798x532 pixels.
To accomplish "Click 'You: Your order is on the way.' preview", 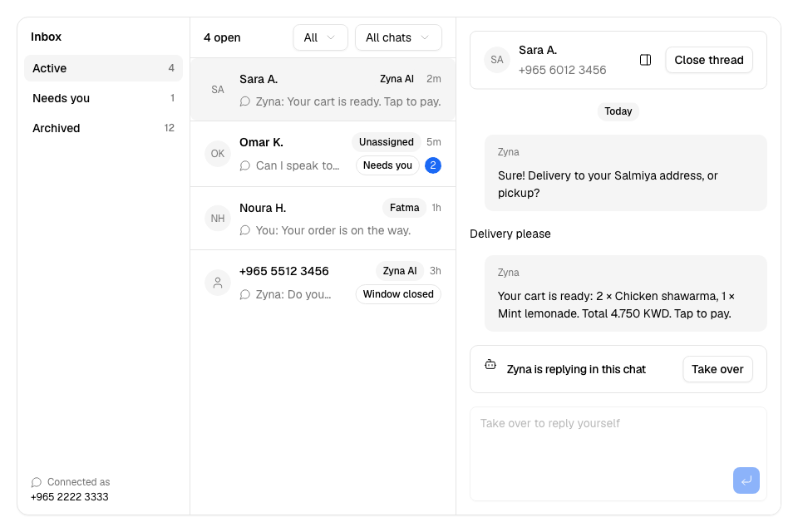I will point(332,230).
